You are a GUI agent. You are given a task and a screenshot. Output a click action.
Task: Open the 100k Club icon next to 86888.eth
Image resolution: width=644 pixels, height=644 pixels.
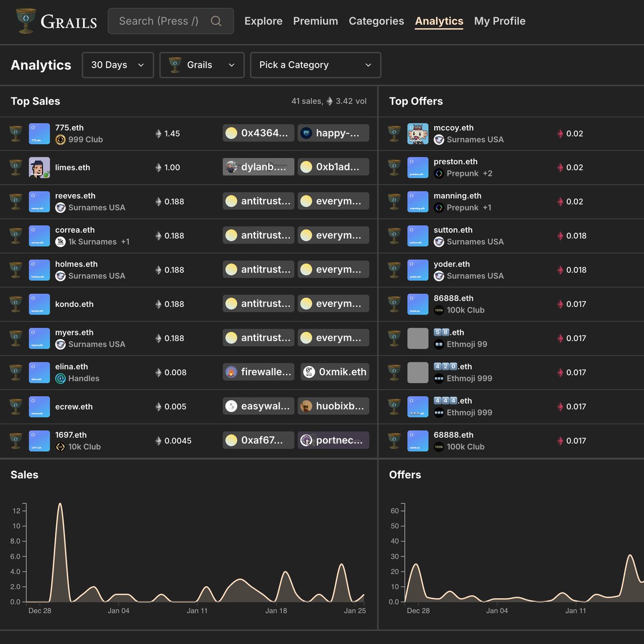tap(438, 310)
